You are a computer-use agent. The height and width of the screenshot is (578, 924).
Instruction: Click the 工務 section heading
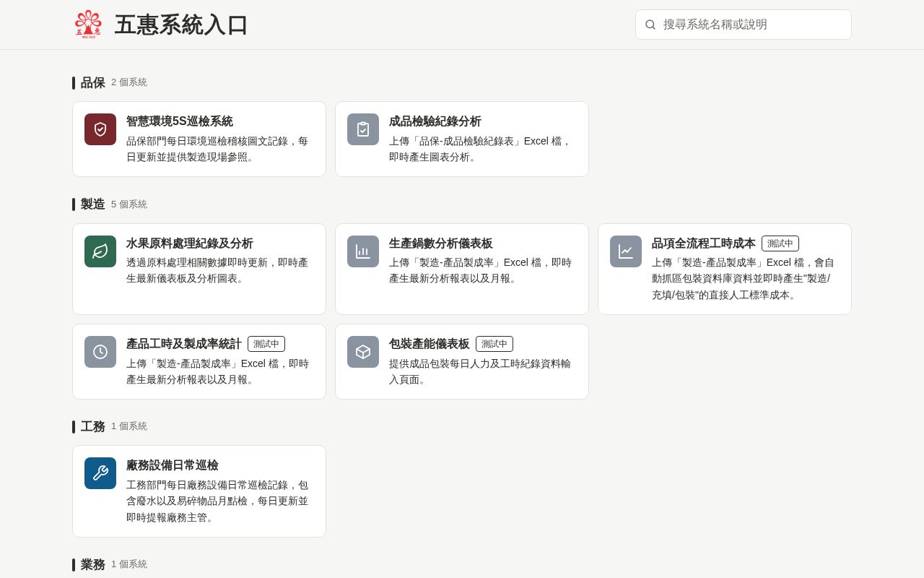(x=93, y=426)
